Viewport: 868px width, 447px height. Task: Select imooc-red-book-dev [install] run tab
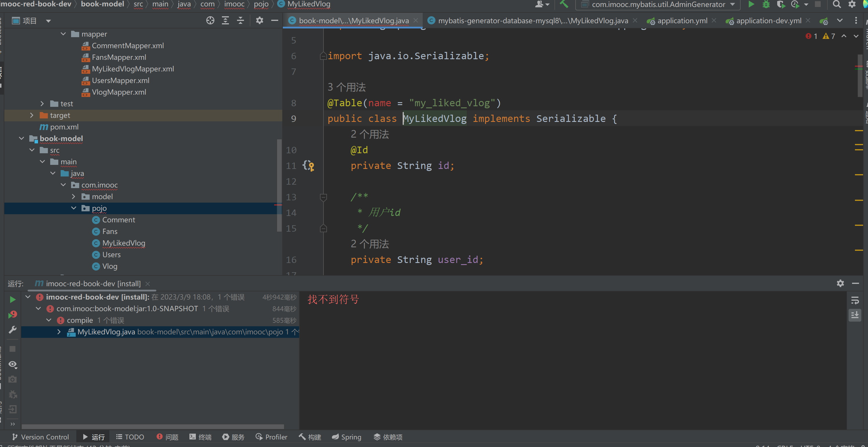click(93, 284)
